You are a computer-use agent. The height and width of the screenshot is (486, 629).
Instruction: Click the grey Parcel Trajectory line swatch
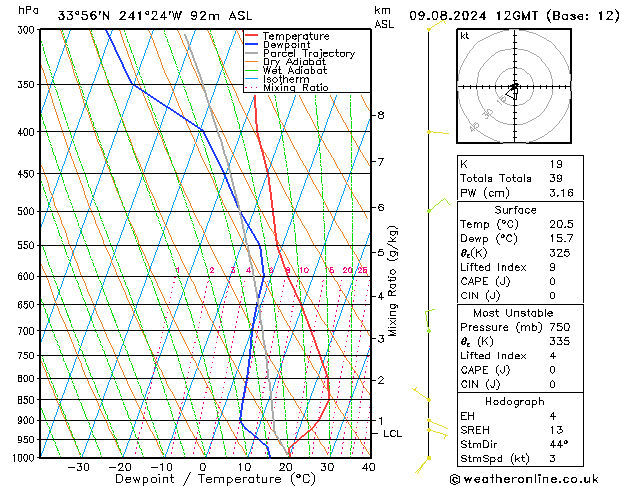tap(251, 53)
